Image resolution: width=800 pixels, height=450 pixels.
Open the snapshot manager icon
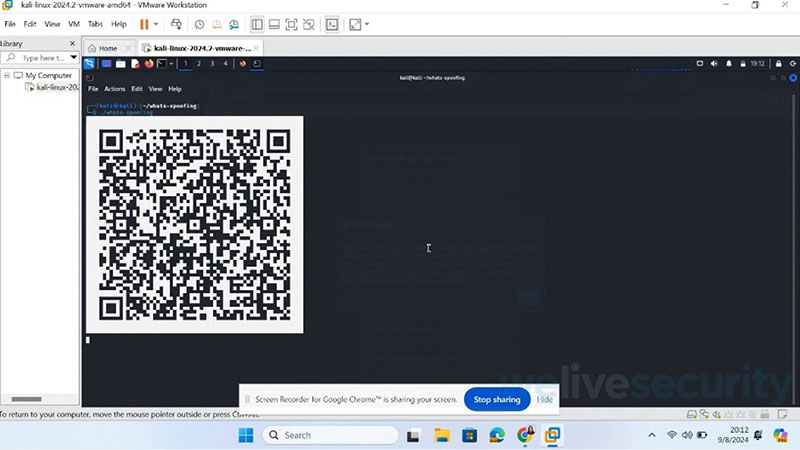pos(234,24)
